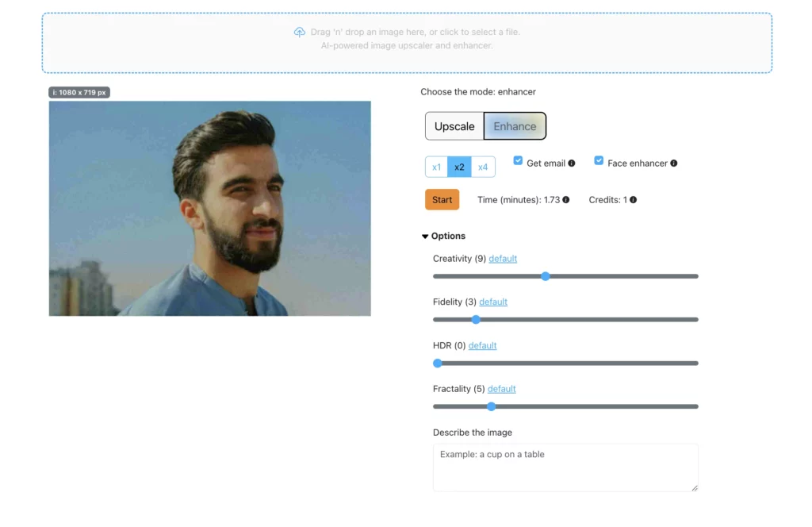This screenshot has width=812, height=527.
Task: Click the cloud upload icon
Action: click(x=300, y=32)
